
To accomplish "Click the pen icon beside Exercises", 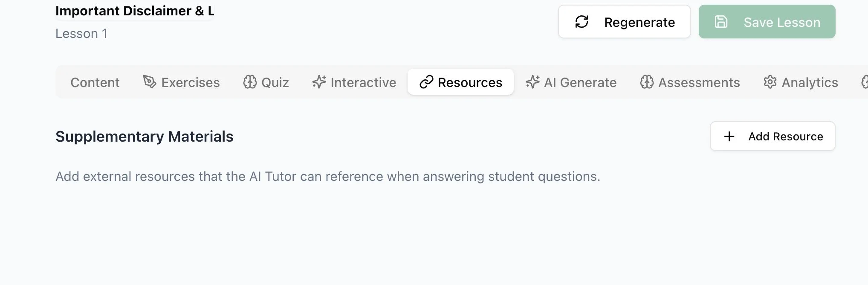I will point(149,81).
